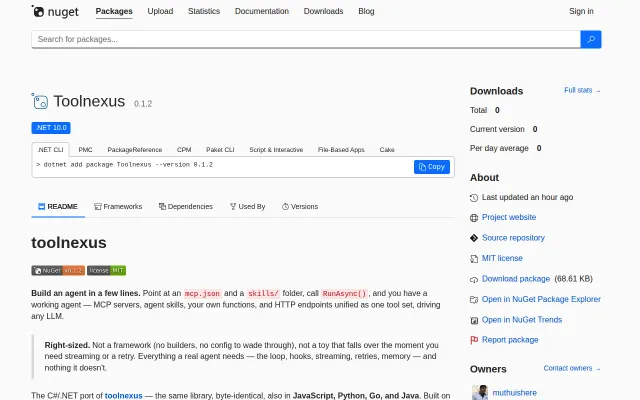Click the history clock icon beside Last updated

click(474, 198)
